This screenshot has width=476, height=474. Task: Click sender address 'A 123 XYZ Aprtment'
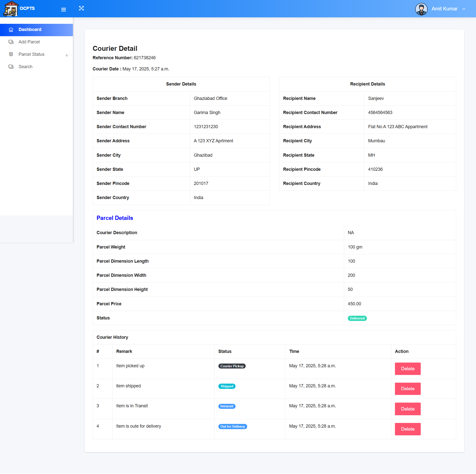[x=213, y=141]
